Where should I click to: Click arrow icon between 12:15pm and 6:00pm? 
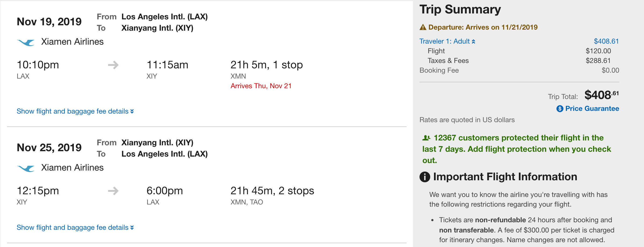click(x=113, y=191)
